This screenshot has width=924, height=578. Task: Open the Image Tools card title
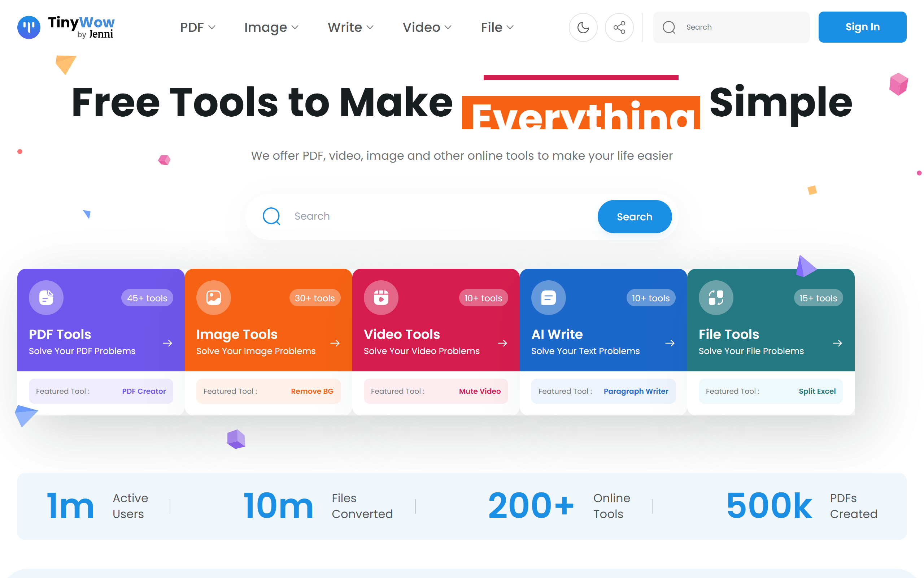(237, 335)
